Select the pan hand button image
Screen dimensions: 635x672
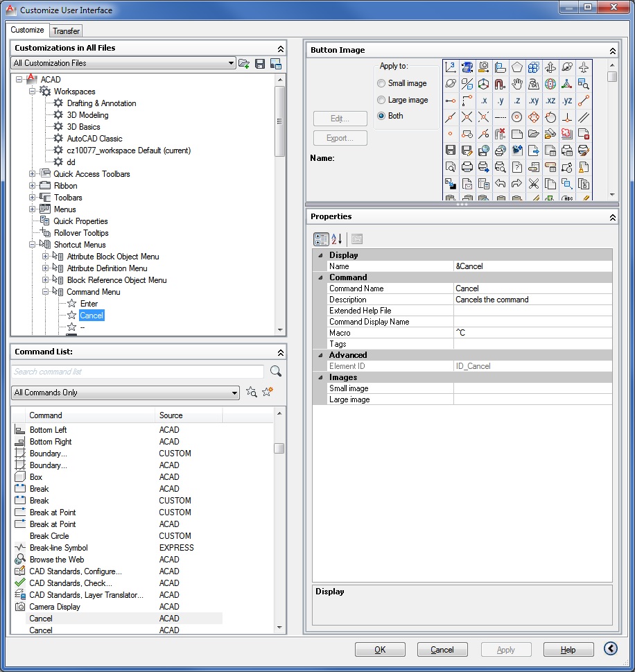(x=517, y=84)
